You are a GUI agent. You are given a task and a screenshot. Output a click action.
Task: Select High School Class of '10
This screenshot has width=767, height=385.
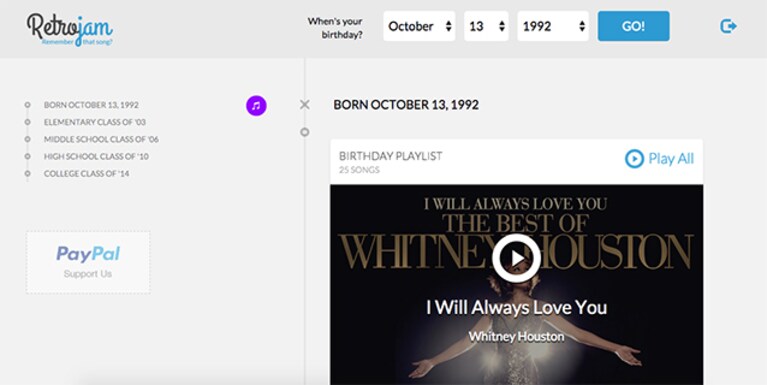click(x=96, y=156)
